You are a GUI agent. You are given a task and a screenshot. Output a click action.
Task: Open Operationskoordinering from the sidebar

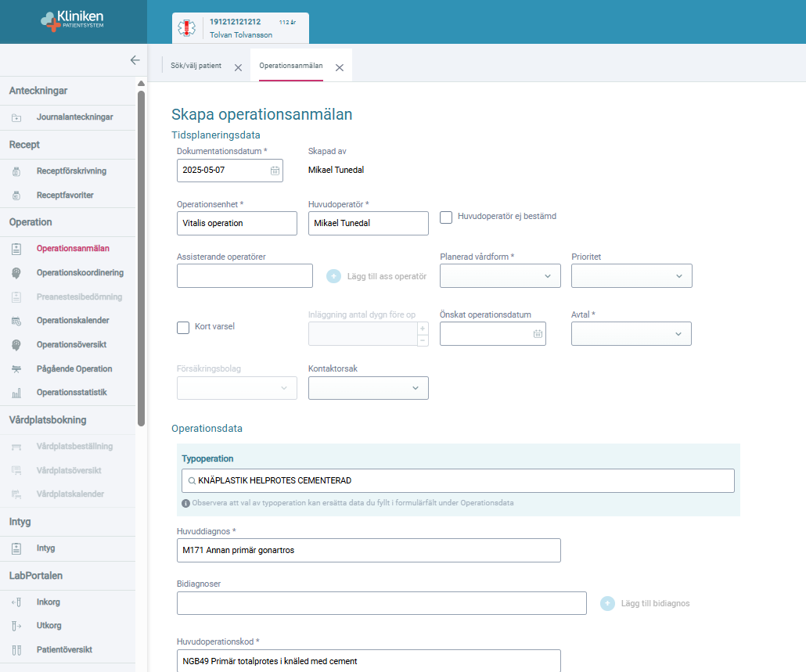[80, 273]
